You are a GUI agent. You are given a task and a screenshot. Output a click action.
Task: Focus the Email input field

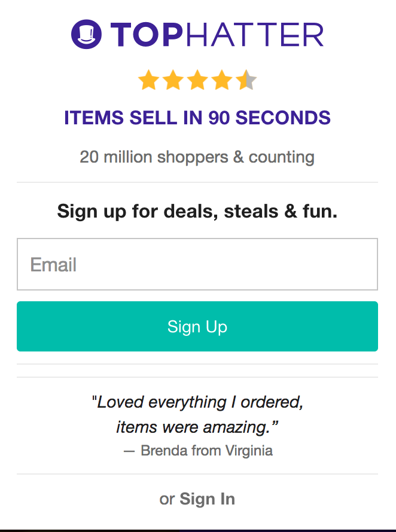pyautogui.click(x=197, y=264)
